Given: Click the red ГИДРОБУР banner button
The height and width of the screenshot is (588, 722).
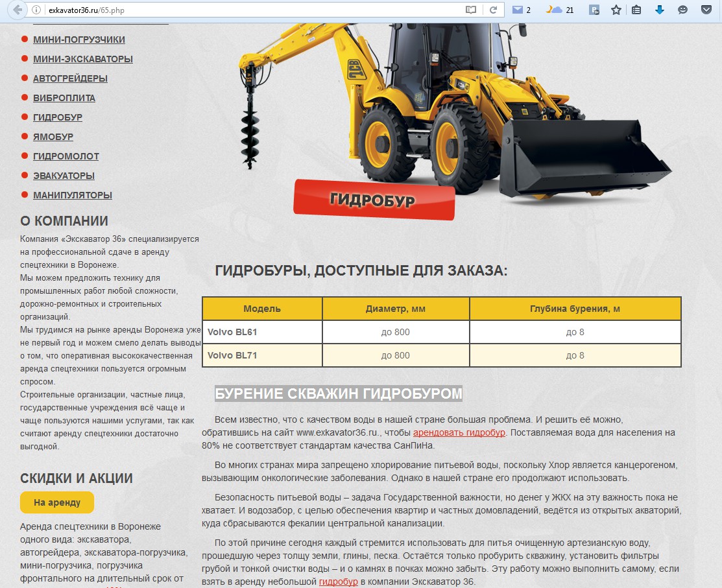Looking at the screenshot, I should tap(374, 200).
